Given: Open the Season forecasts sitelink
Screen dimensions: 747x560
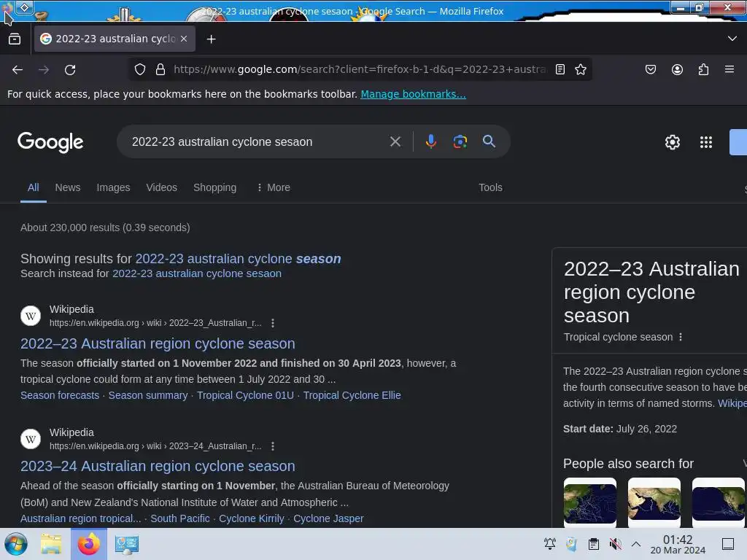Looking at the screenshot, I should pos(60,395).
